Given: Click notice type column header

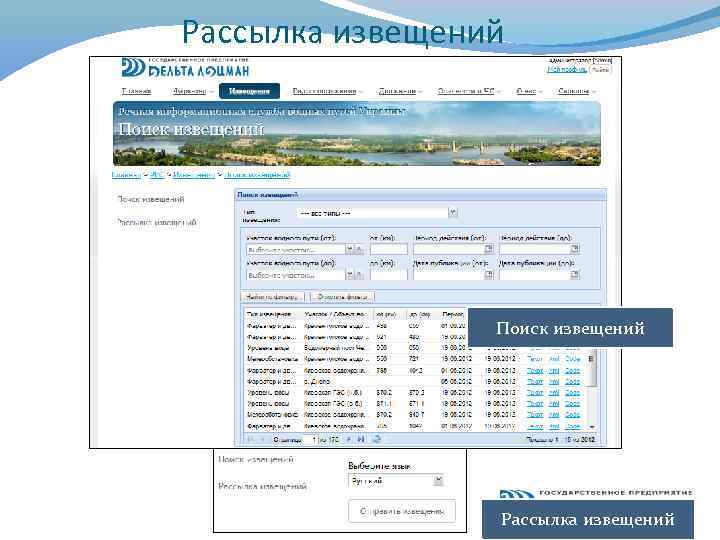Looking at the screenshot, I should tap(272, 314).
